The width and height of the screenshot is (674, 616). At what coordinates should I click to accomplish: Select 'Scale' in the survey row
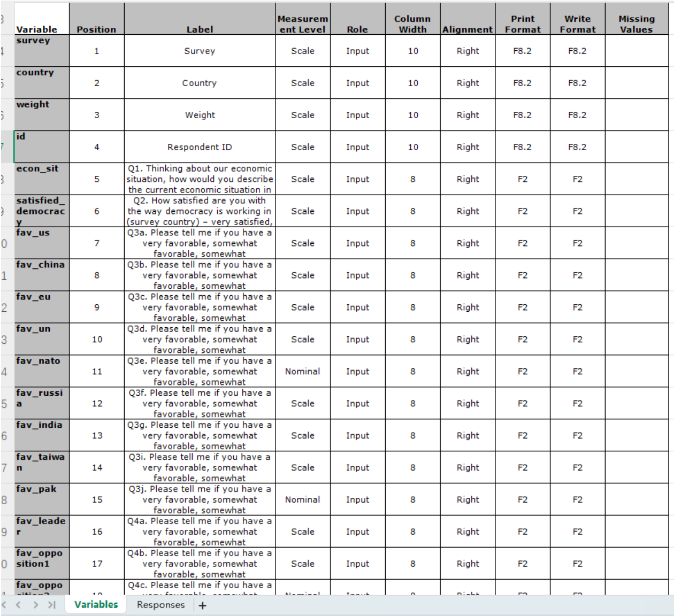click(303, 51)
